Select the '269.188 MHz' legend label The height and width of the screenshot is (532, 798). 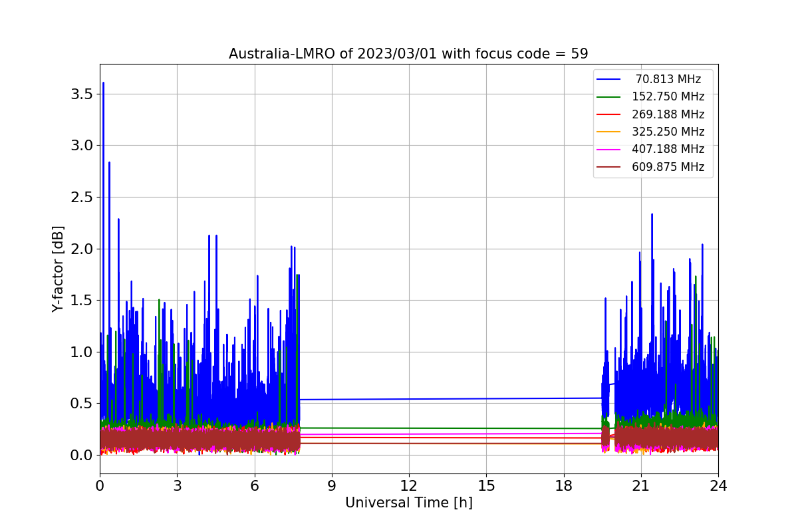coord(668,114)
